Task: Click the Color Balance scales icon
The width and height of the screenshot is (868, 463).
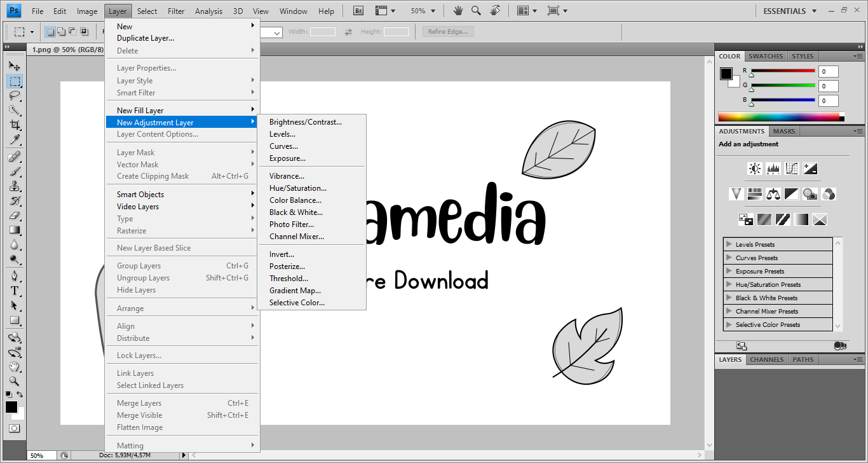Action: (773, 194)
